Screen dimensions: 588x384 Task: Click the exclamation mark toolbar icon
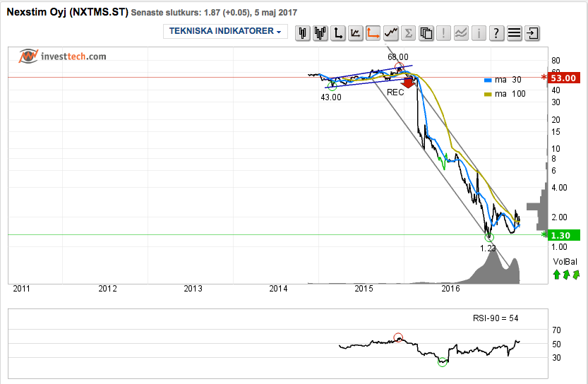443,33
